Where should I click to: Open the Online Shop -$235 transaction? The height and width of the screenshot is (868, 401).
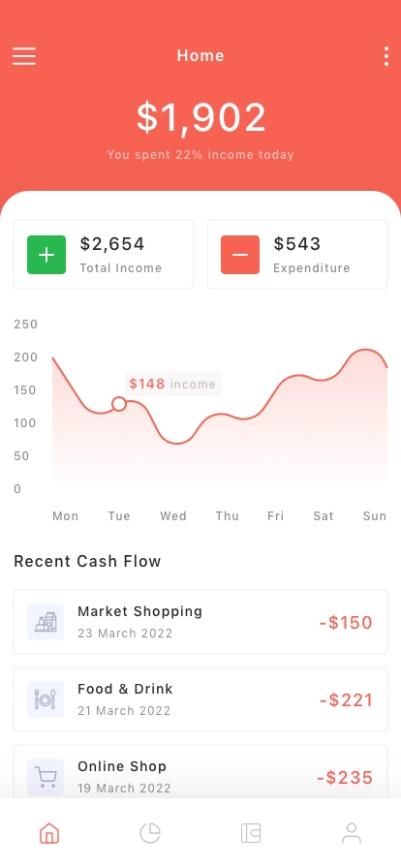pyautogui.click(x=200, y=772)
